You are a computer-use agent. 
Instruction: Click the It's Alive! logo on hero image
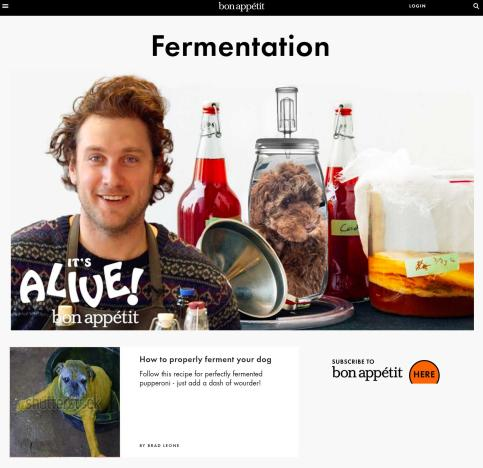(x=81, y=282)
